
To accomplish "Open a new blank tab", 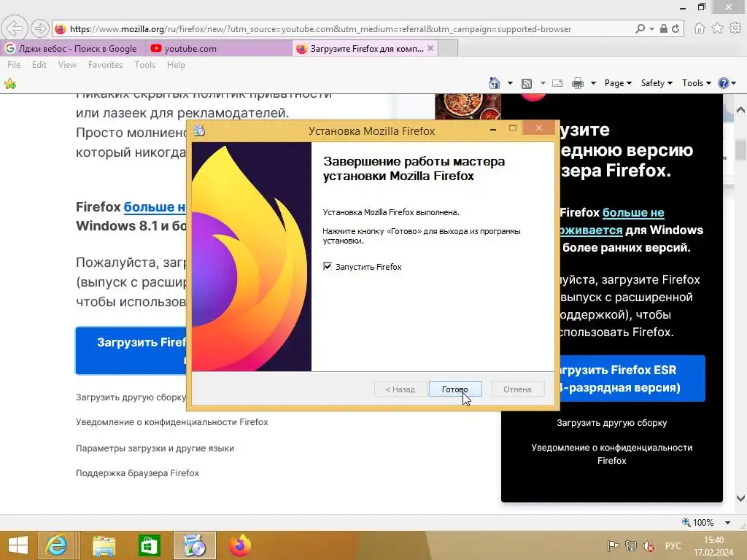I will click(x=448, y=48).
